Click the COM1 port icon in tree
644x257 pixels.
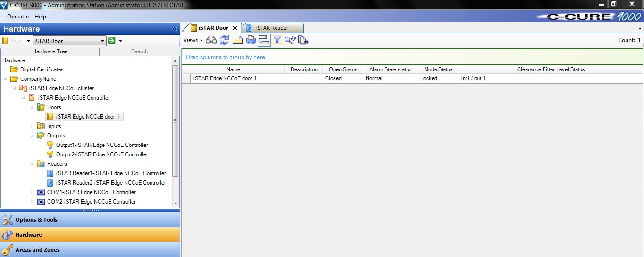coord(41,192)
